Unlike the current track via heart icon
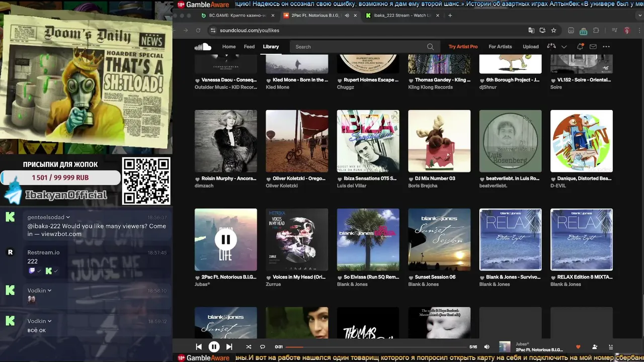The image size is (644, 362). tap(578, 347)
